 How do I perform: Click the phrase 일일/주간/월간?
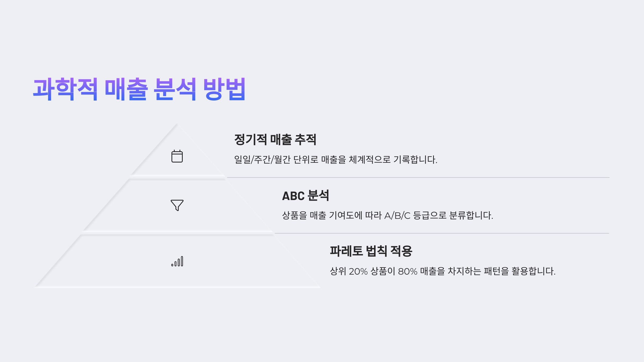[x=262, y=160]
